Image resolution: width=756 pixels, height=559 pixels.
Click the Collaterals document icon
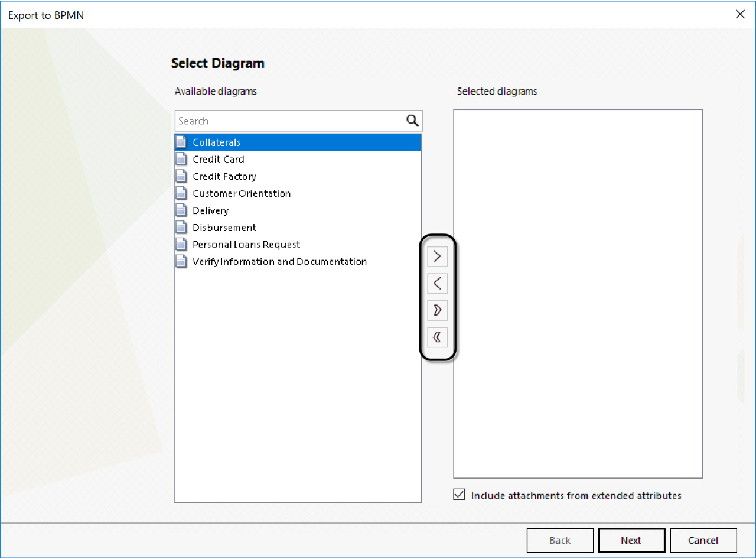point(182,142)
